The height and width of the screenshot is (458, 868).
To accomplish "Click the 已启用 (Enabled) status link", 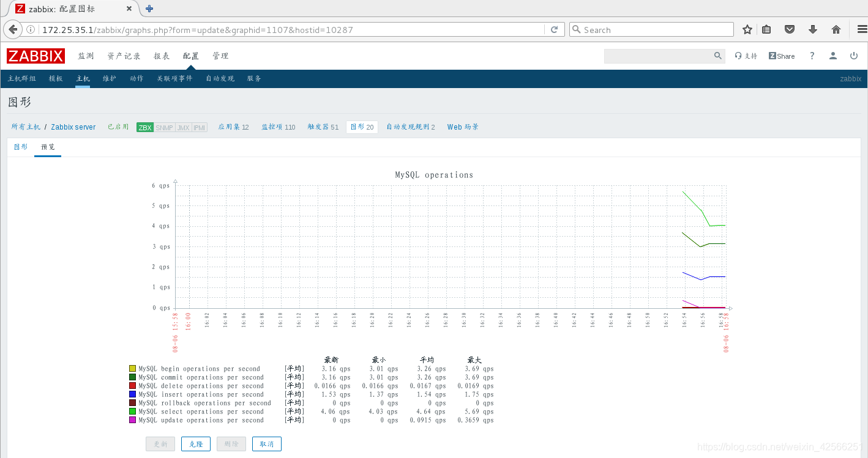I will point(118,127).
